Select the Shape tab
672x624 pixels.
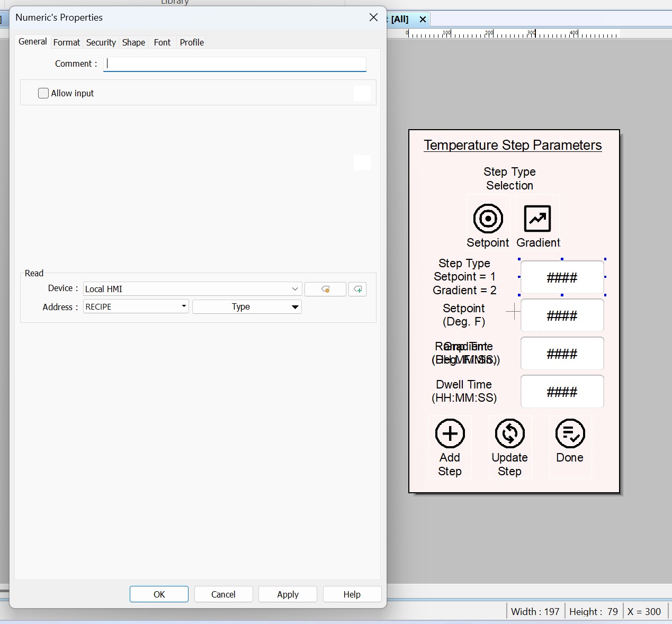click(133, 42)
